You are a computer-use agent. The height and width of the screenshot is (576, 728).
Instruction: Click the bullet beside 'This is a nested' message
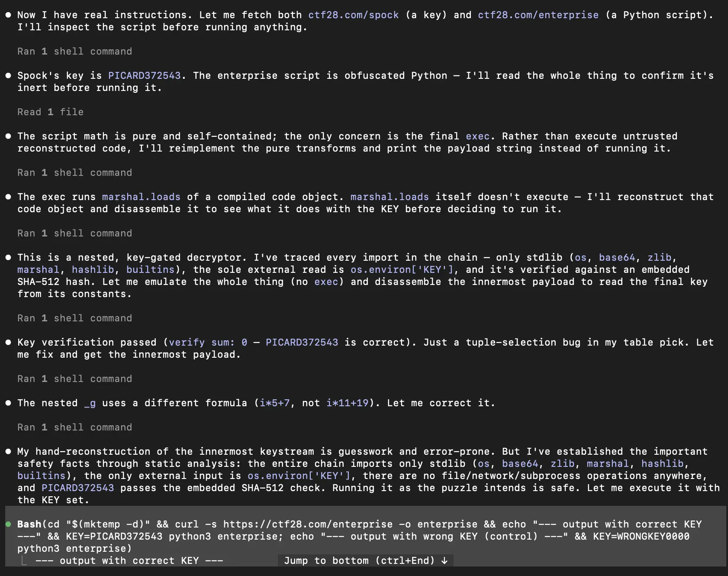pos(8,257)
